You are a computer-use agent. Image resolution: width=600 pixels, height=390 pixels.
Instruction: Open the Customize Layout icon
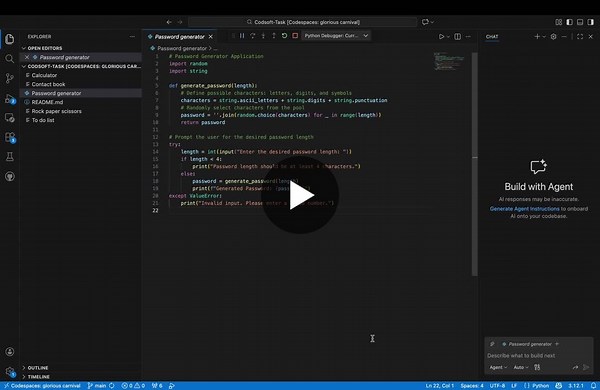[559, 22]
